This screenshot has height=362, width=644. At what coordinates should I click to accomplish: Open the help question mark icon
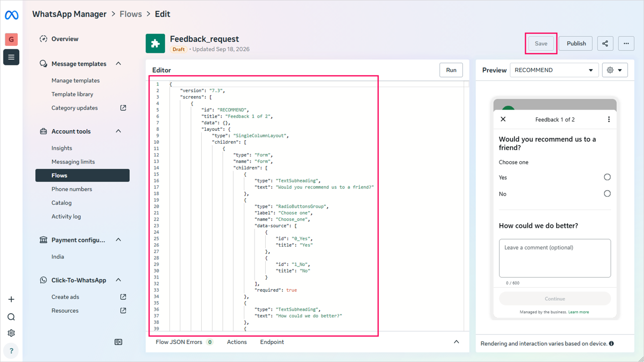tap(11, 351)
